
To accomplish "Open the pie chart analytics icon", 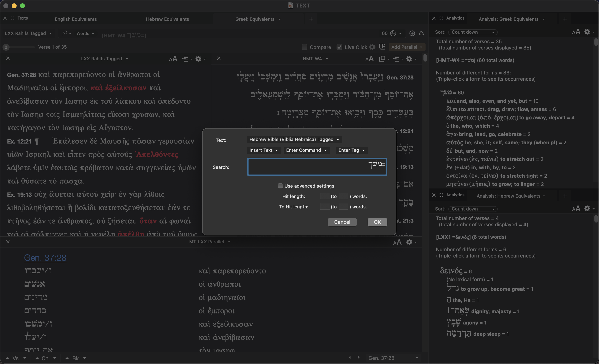I will [x=393, y=33].
